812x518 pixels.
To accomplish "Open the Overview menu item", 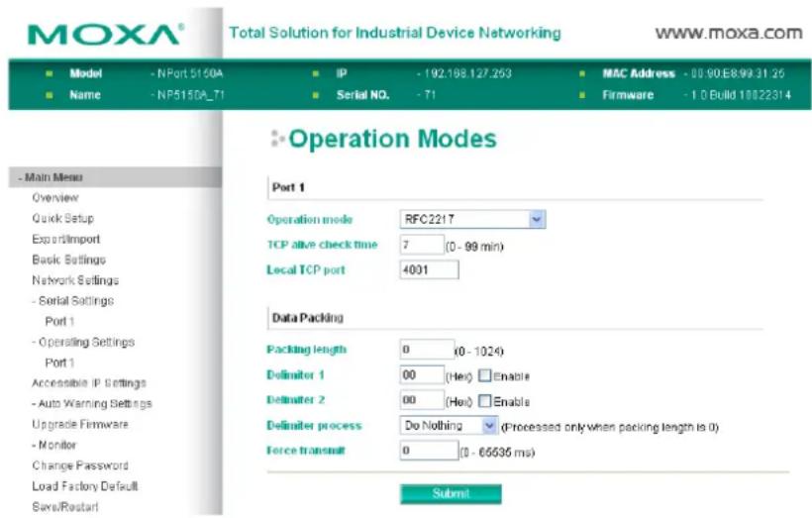I will point(54,198).
